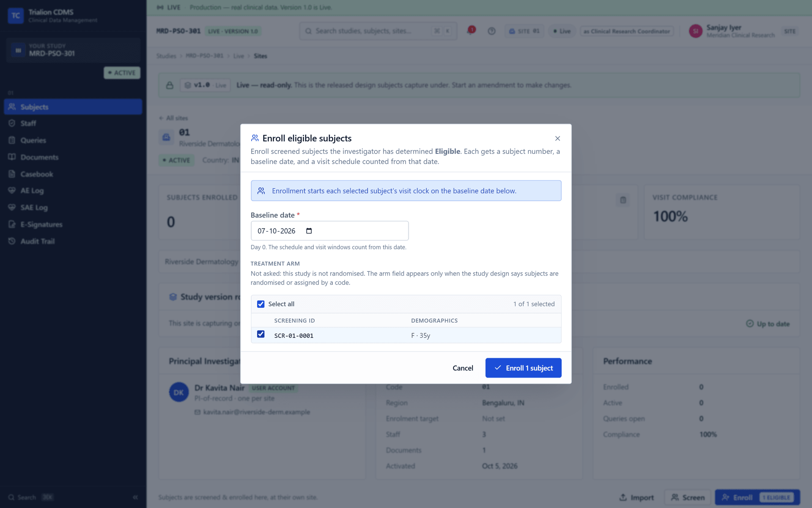Screen dimensions: 812x508
Task: Open AE Log in the sidebar
Action: tap(73, 190)
